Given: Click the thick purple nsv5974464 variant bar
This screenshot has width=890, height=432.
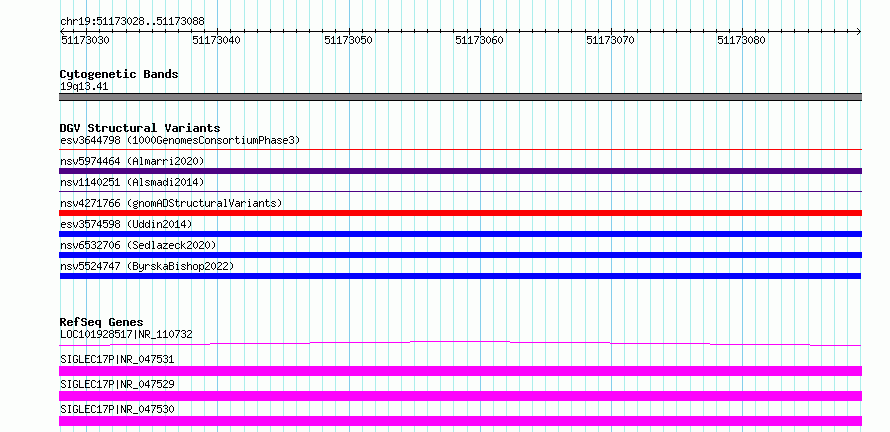Looking at the screenshot, I should tap(460, 171).
